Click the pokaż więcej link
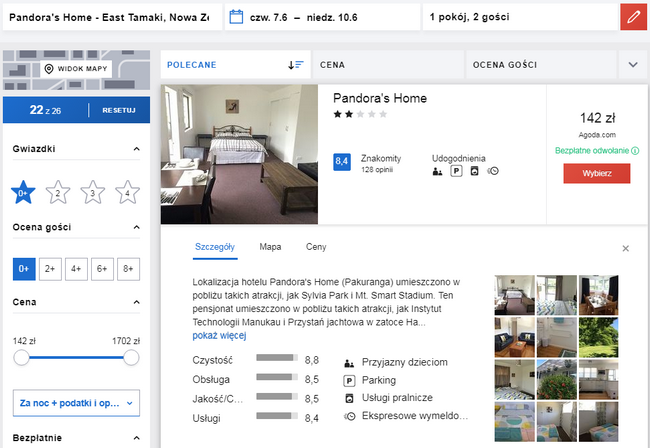Screen dimensions: 650x448 (218, 336)
